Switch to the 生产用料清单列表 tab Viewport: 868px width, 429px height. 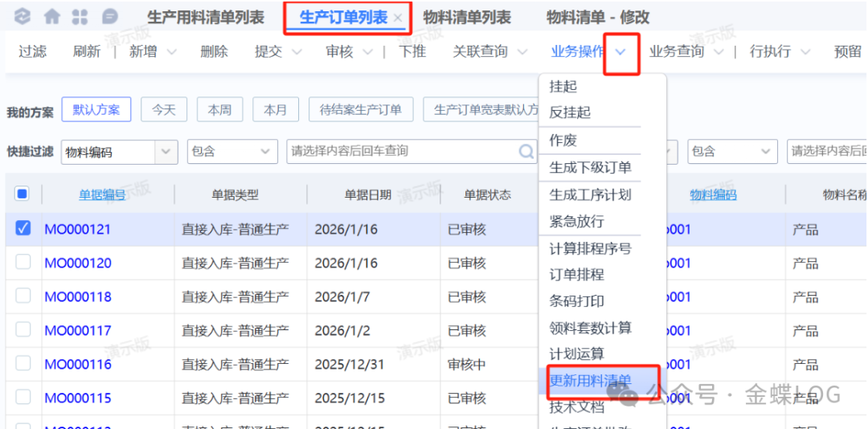point(206,18)
